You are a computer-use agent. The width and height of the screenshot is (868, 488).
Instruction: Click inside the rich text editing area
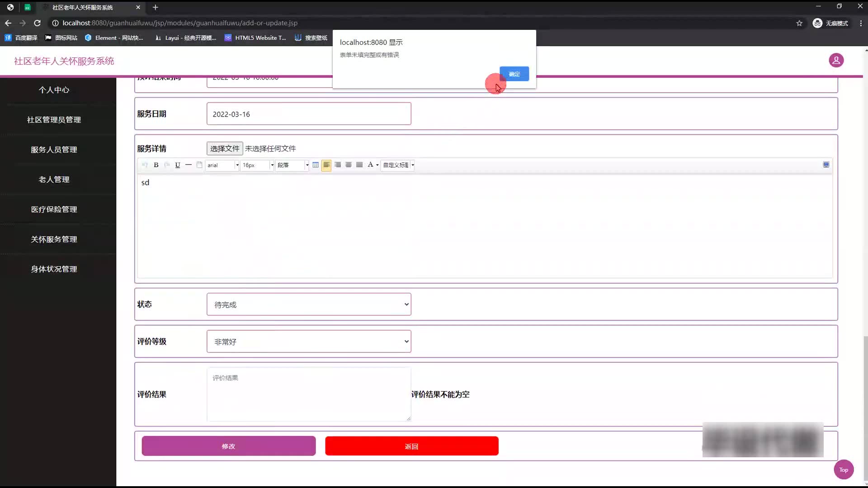485,226
